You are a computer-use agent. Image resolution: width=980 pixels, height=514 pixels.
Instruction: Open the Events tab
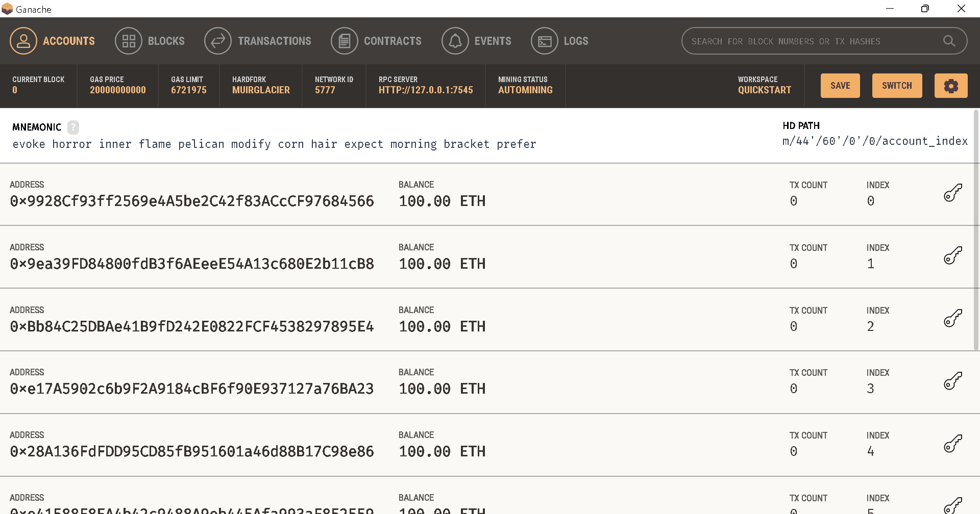476,41
